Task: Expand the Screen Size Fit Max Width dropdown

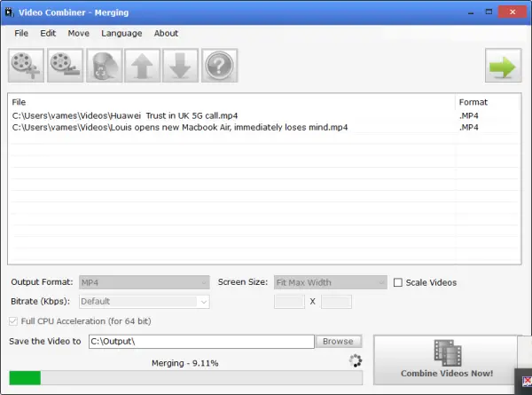Action: point(331,282)
